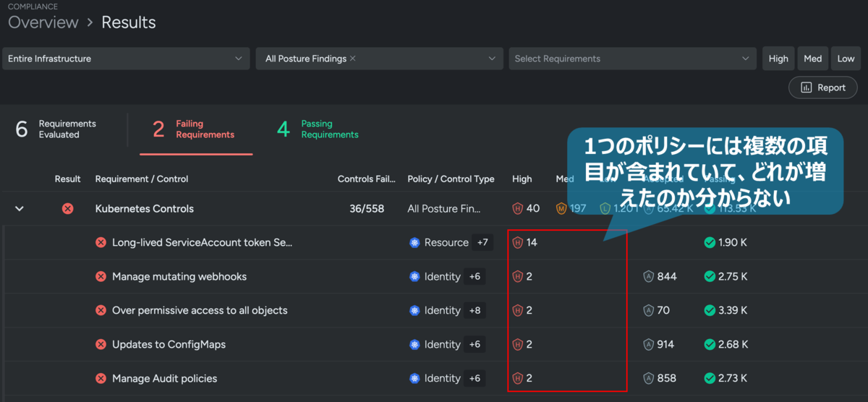Screen dimensions: 868x402
Task: Click the passing check icon beside 3.39 K
Action: tap(710, 311)
